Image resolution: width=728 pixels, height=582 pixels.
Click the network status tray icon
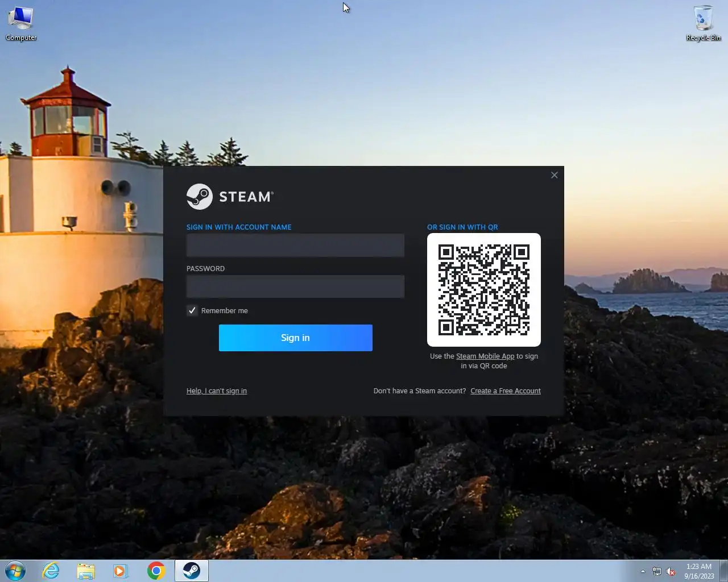pos(657,572)
